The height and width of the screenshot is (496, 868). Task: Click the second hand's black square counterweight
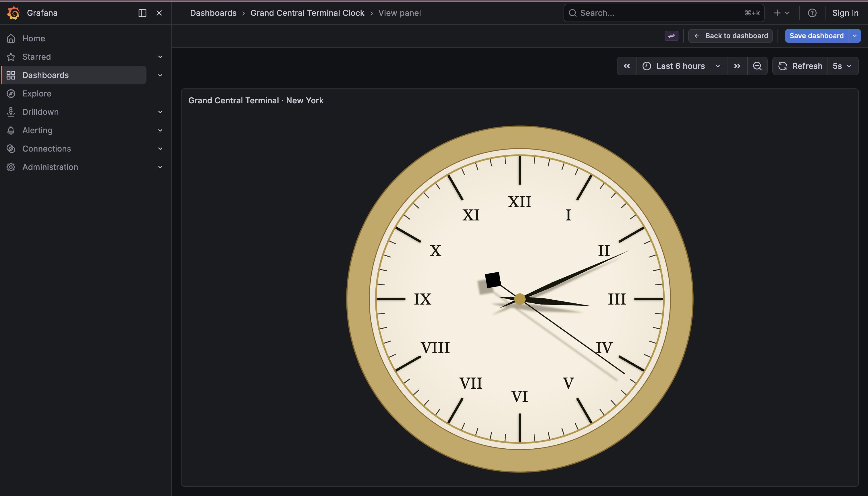tap(493, 280)
